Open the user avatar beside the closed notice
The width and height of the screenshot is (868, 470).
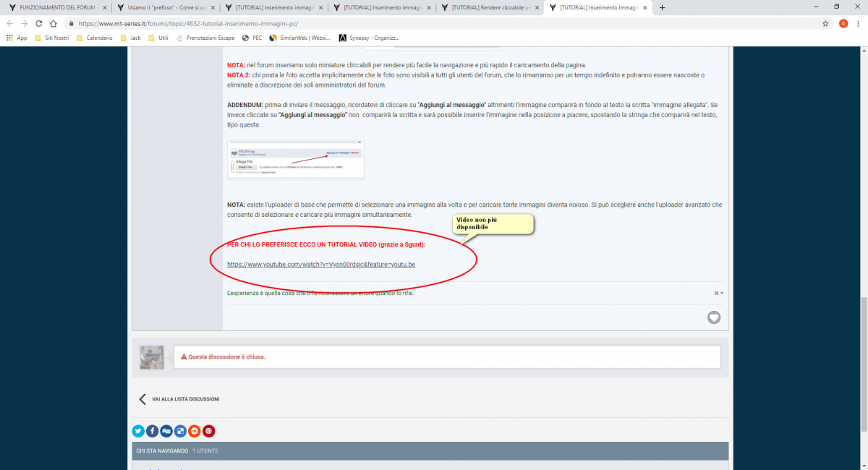pyautogui.click(x=152, y=357)
